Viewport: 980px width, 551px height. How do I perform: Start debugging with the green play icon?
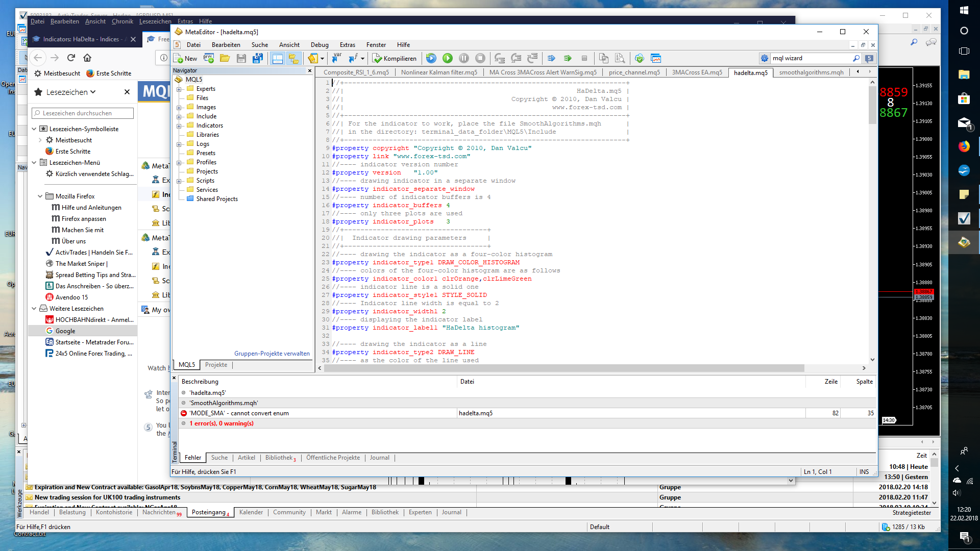447,58
